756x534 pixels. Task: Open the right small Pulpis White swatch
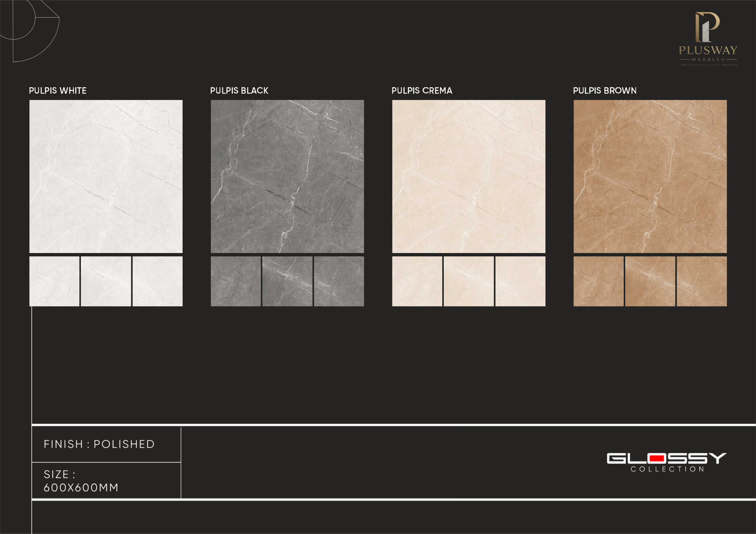158,281
